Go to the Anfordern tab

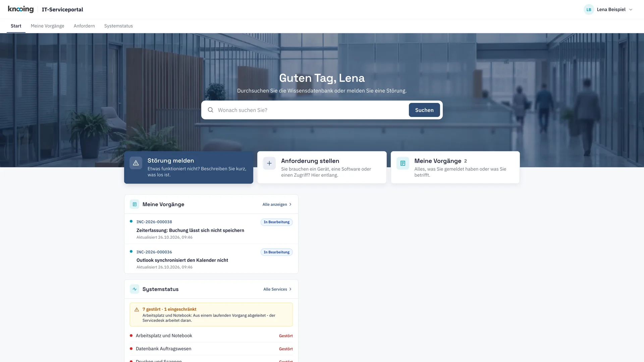pyautogui.click(x=84, y=26)
